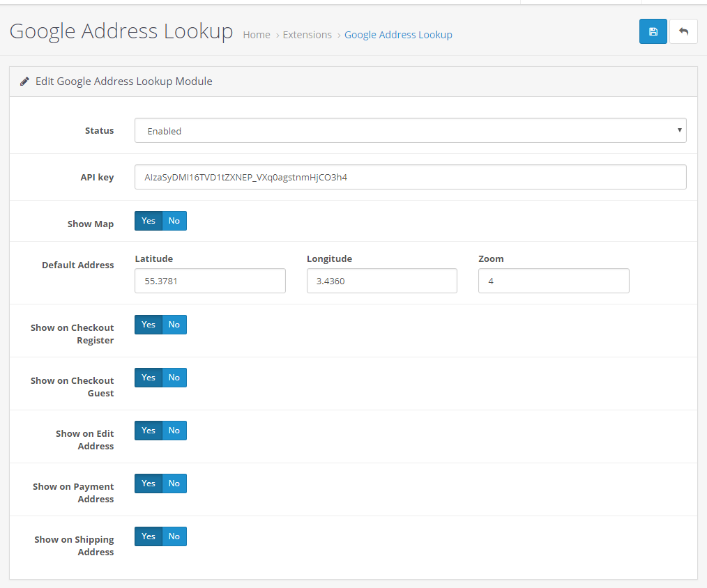Select Yes for Show Map
This screenshot has width=707, height=588.
click(149, 221)
